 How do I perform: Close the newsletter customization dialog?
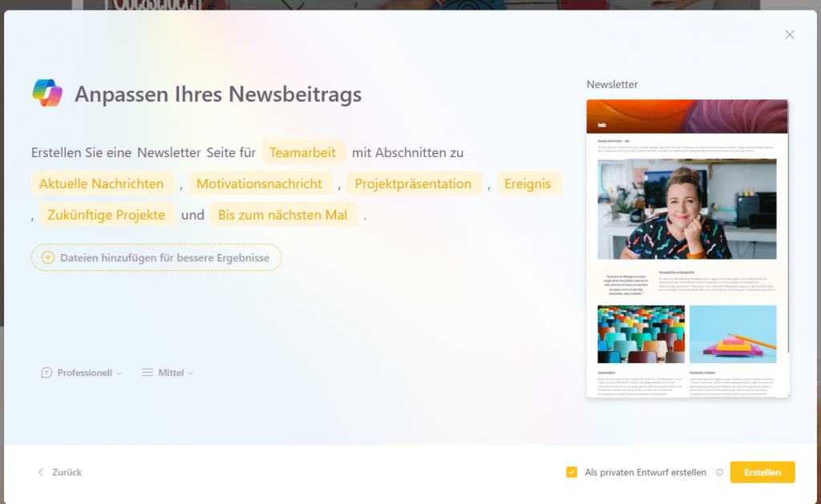tap(790, 34)
